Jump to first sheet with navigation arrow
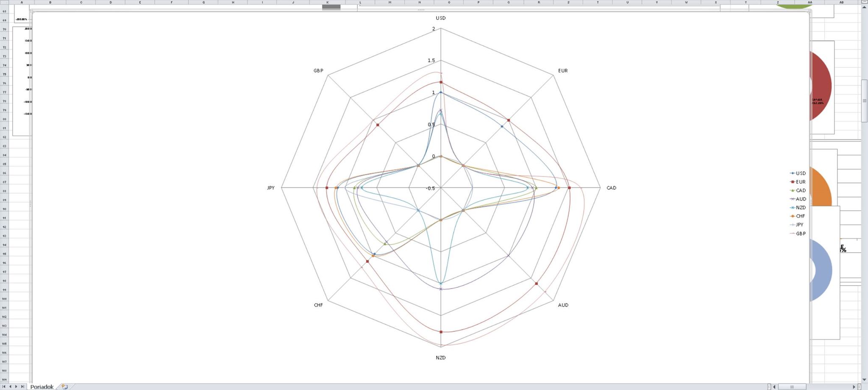Image resolution: width=868 pixels, height=390 pixels. (x=5, y=387)
